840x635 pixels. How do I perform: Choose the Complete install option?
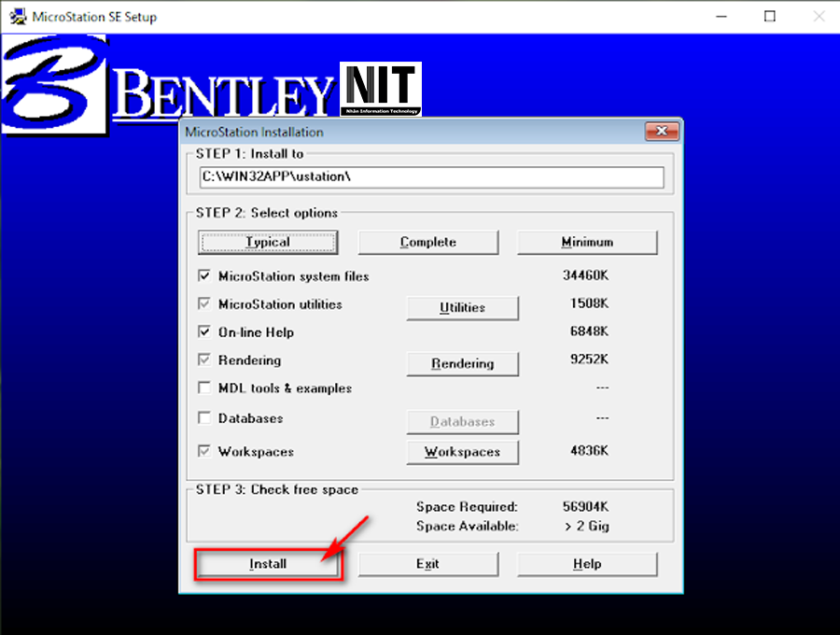point(428,242)
